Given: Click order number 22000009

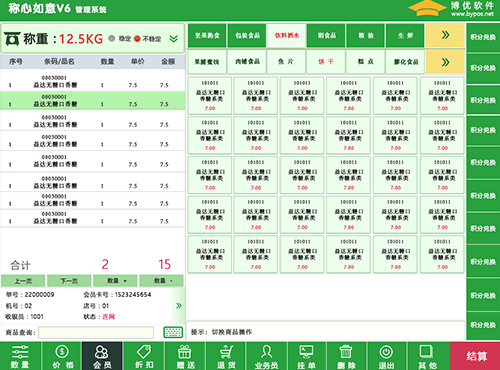Looking at the screenshot, I should pos(39,295).
